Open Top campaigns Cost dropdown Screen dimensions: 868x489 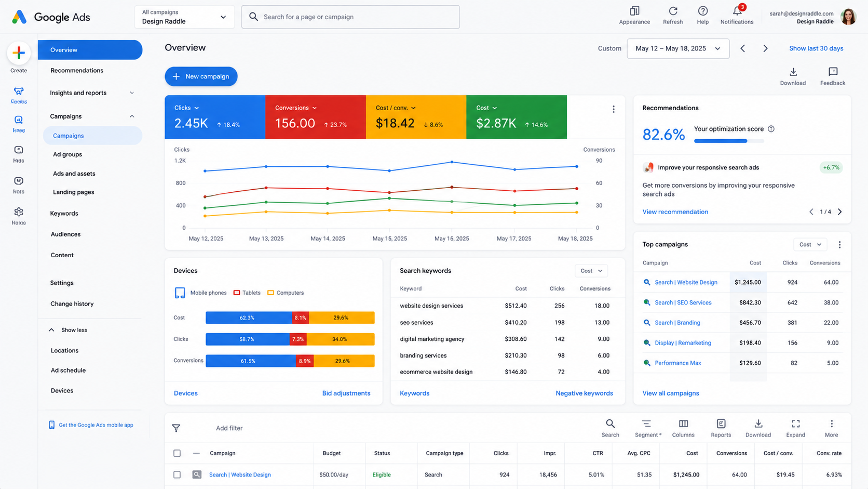[x=810, y=245]
